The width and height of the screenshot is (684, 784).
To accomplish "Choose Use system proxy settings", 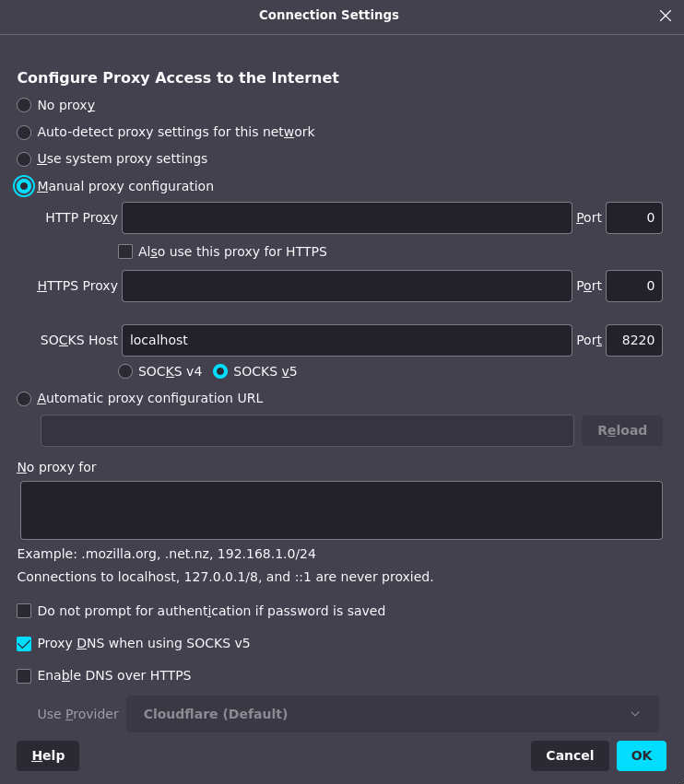I will (23, 158).
